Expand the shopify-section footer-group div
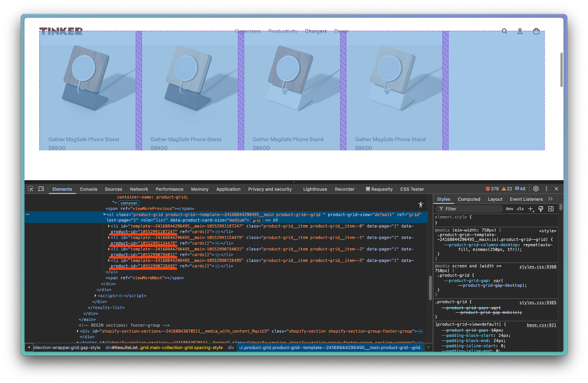Screen dimensions: 588x383 click(x=78, y=331)
